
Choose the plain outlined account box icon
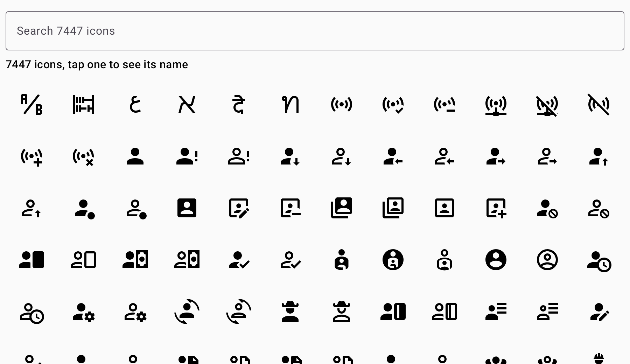(444, 208)
